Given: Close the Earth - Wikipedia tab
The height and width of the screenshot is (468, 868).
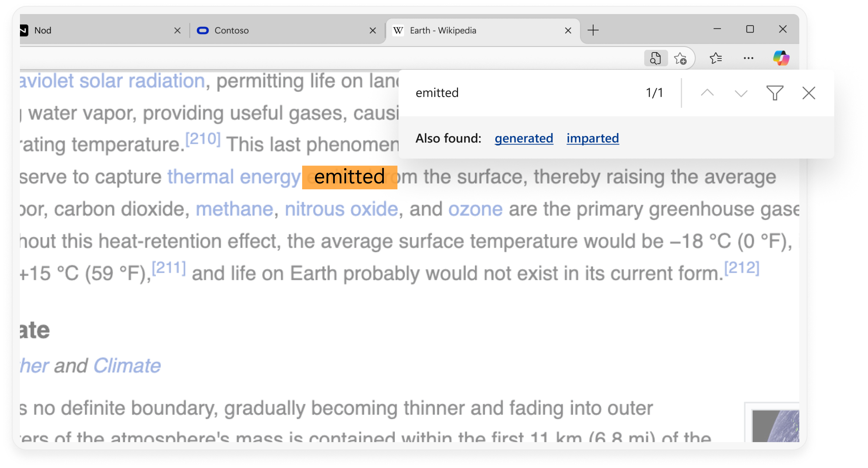Looking at the screenshot, I should click(568, 30).
